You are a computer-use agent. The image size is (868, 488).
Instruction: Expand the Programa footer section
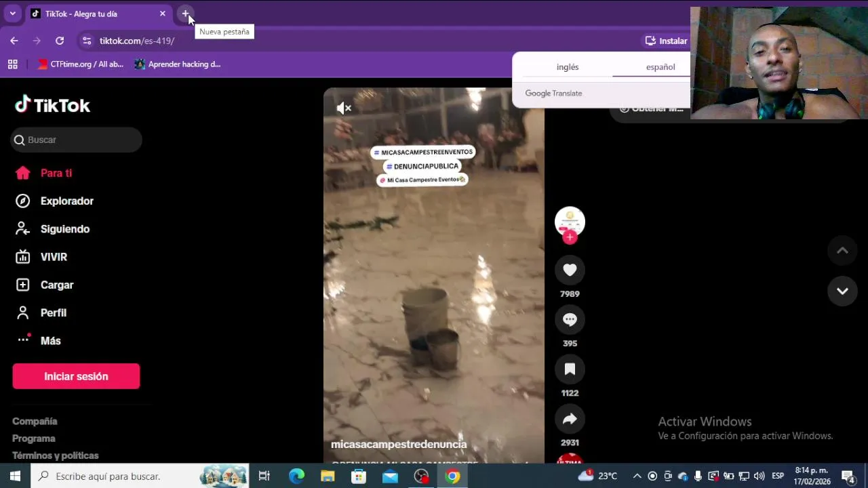34,439
